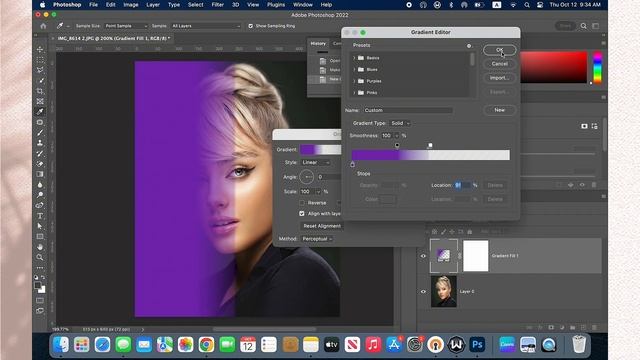Click OK in the Gradient Editor

[x=500, y=50]
